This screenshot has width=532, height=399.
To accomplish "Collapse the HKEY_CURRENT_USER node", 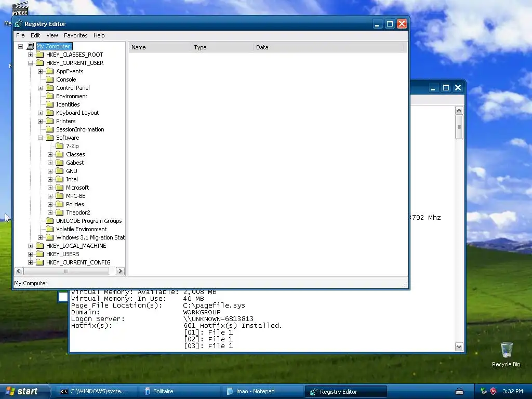I will pyautogui.click(x=30, y=63).
